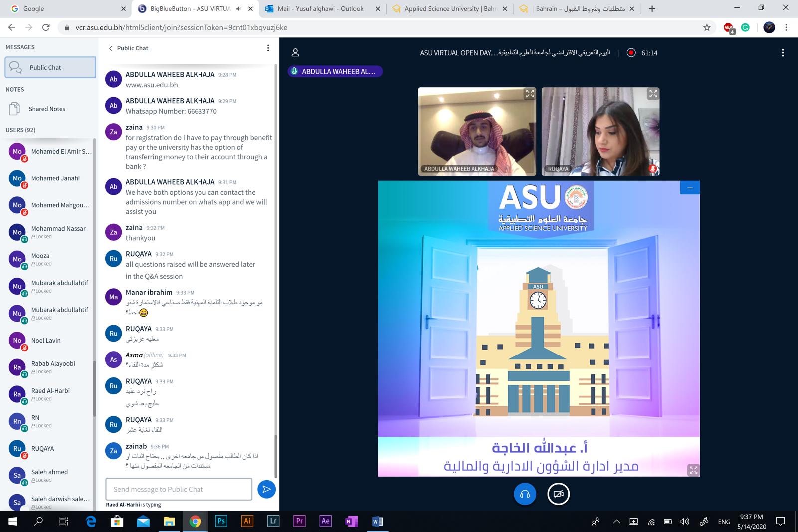The image size is (798, 532).
Task: Switch to Applied Science University tab
Action: point(449,9)
